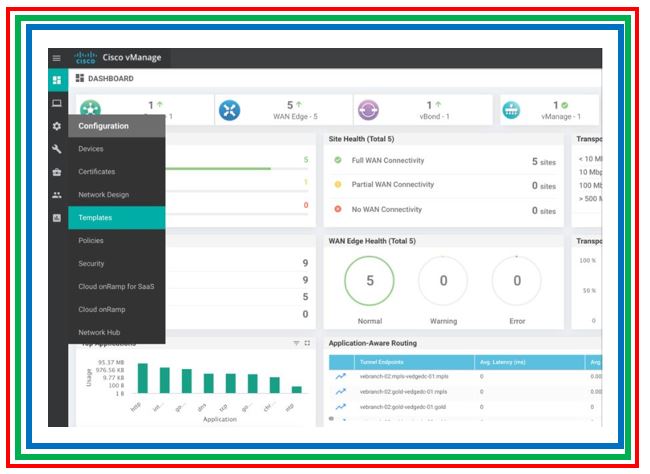
Task: Open the Administration people icon
Action: coord(57,195)
